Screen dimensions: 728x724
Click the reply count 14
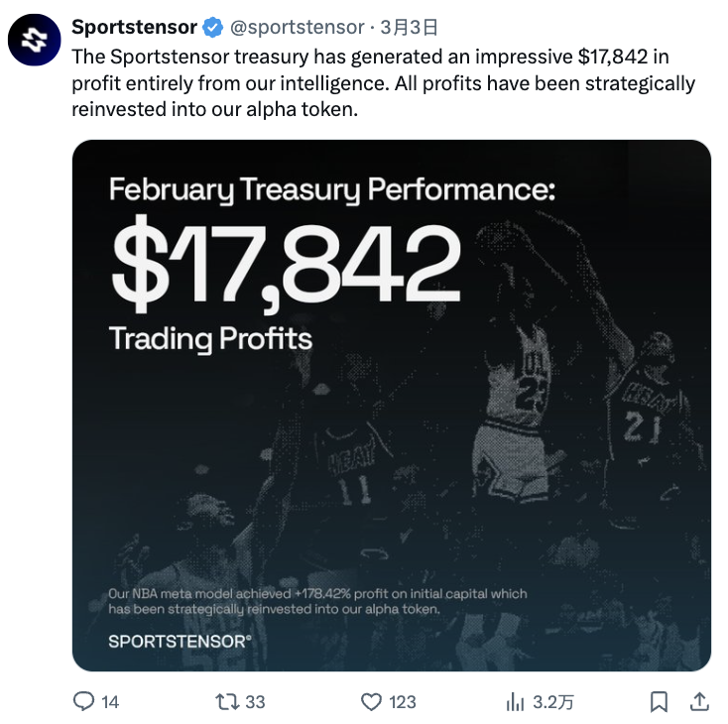(110, 702)
